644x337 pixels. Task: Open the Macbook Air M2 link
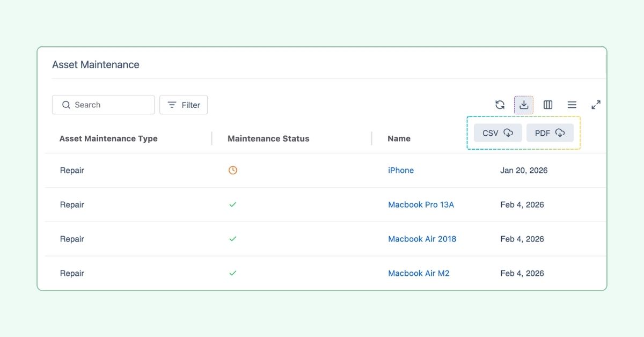(419, 273)
